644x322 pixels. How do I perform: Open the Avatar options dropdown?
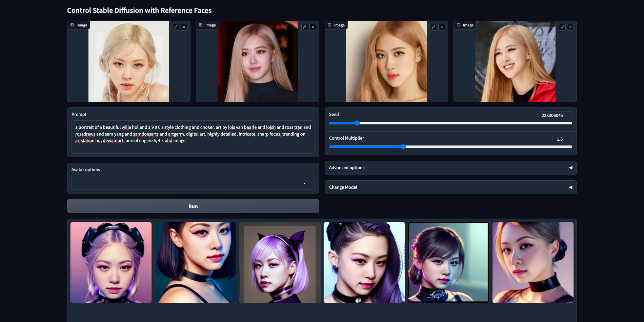(x=193, y=183)
